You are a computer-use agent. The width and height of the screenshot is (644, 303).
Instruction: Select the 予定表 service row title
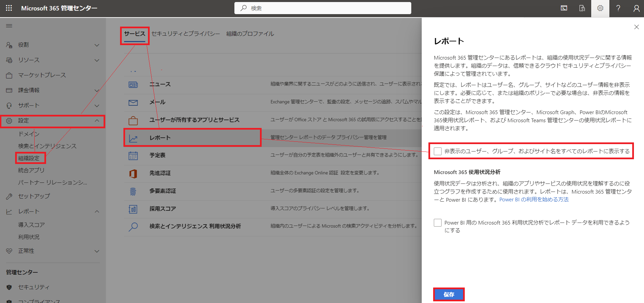tap(157, 155)
